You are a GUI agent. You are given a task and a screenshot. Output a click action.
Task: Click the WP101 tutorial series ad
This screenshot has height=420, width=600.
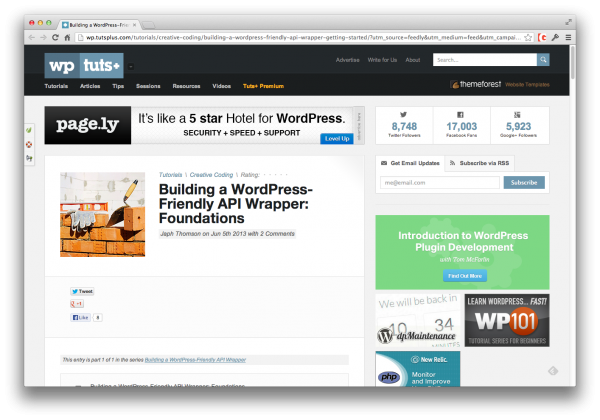pos(507,321)
